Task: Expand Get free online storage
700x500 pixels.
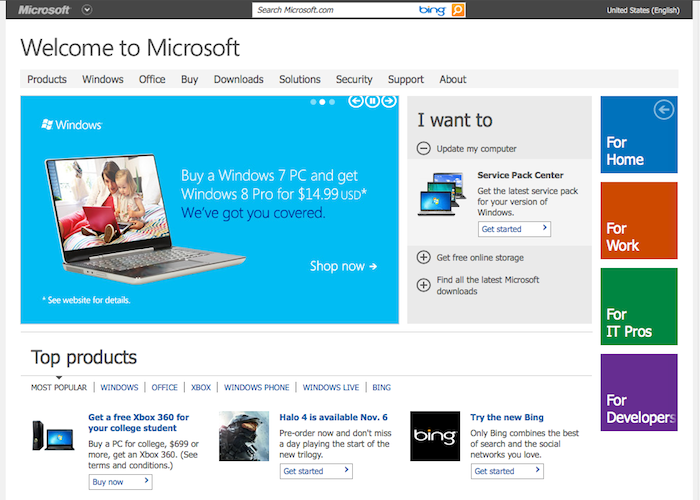Action: (423, 257)
